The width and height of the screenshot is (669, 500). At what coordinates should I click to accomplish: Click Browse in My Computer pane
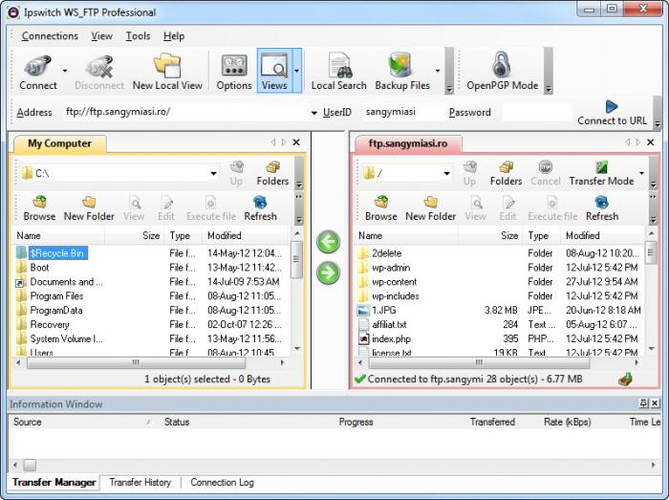pyautogui.click(x=39, y=209)
